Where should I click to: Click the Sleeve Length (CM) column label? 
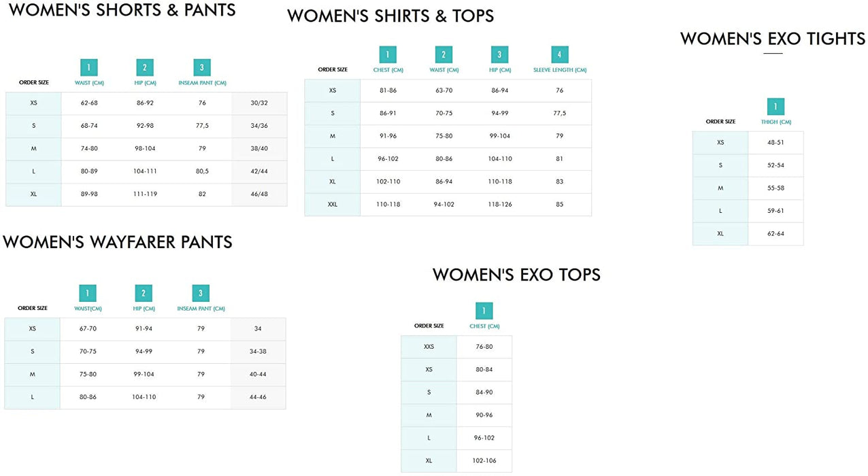[x=560, y=70]
